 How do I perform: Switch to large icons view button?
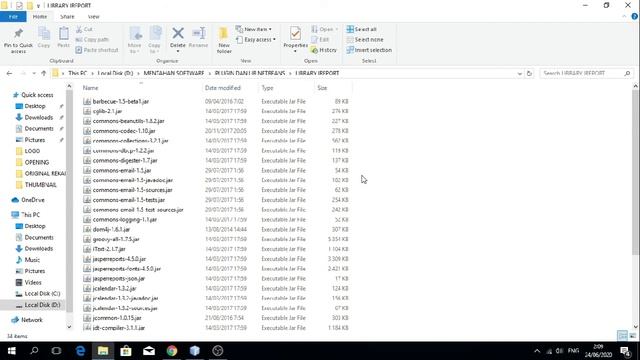632,336
